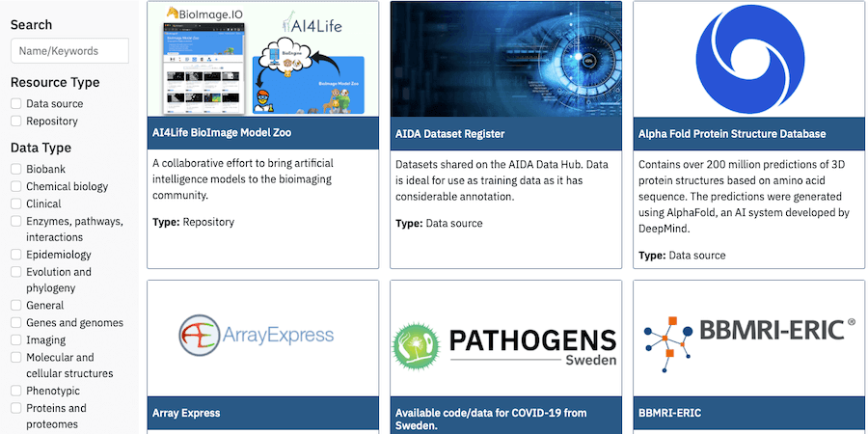Open the BBMRI-ERIC card title
This screenshot has width=868, height=434.
pyautogui.click(x=669, y=413)
